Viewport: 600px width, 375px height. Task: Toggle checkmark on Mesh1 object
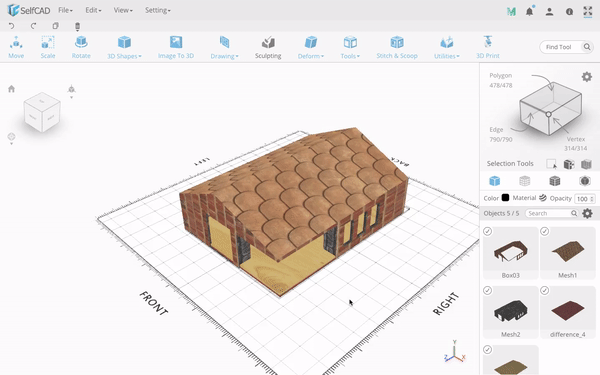coord(545,232)
